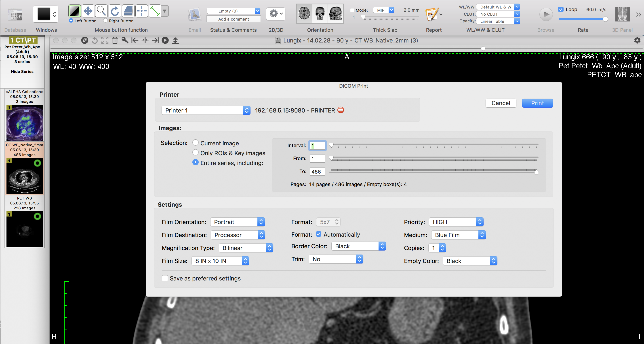Enable the Automatically format checkbox
The height and width of the screenshot is (344, 644).
319,234
